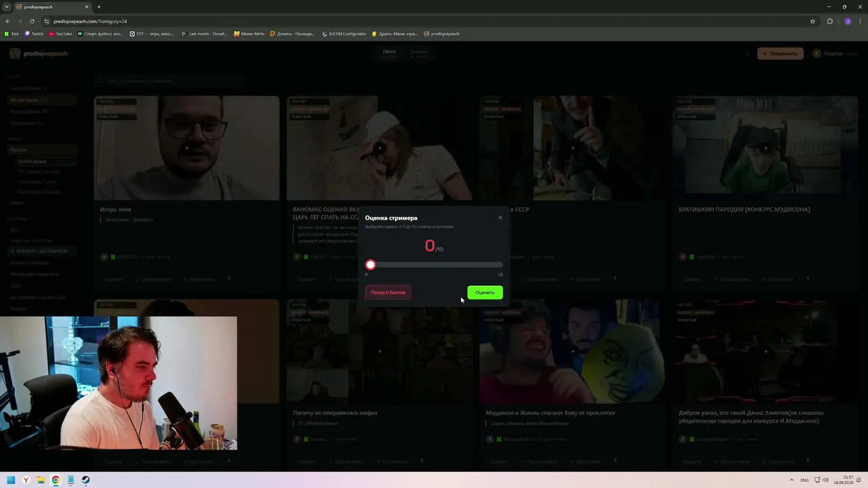
Task: Open the Windows Start menu
Action: tap(11, 480)
